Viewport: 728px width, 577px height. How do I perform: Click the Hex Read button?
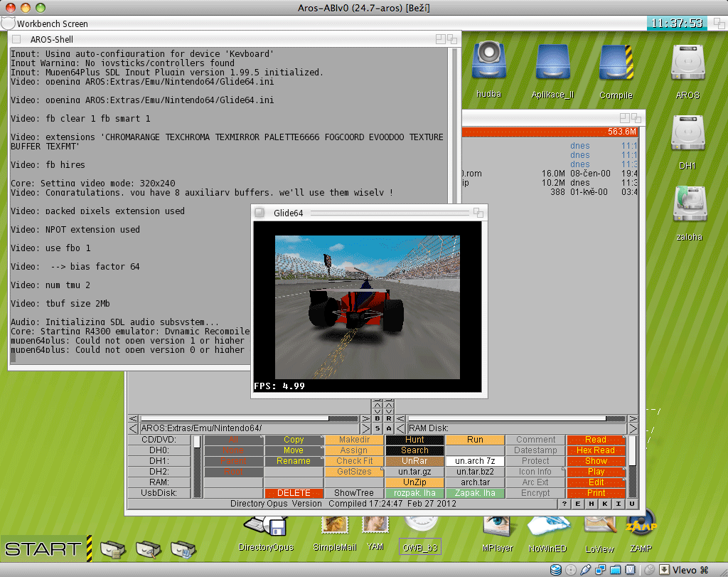[595, 450]
